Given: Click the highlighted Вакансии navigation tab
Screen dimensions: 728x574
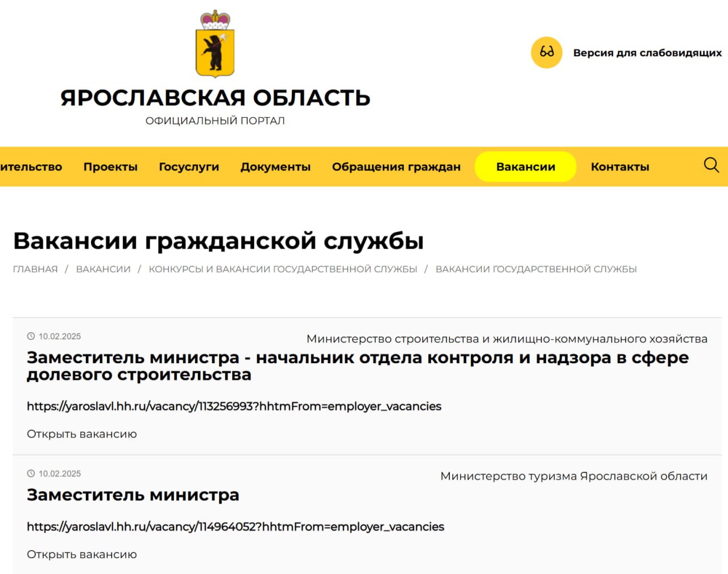Looking at the screenshot, I should coord(526,167).
